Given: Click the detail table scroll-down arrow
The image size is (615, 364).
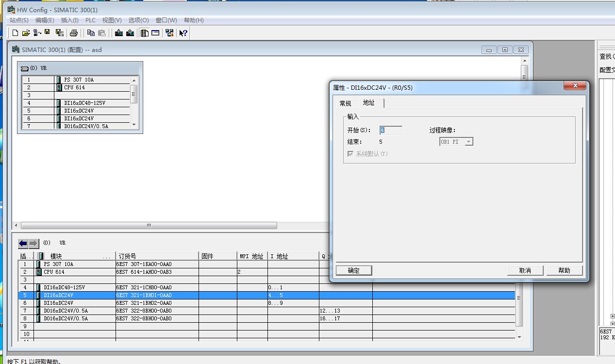Looking at the screenshot, I should [x=519, y=337].
